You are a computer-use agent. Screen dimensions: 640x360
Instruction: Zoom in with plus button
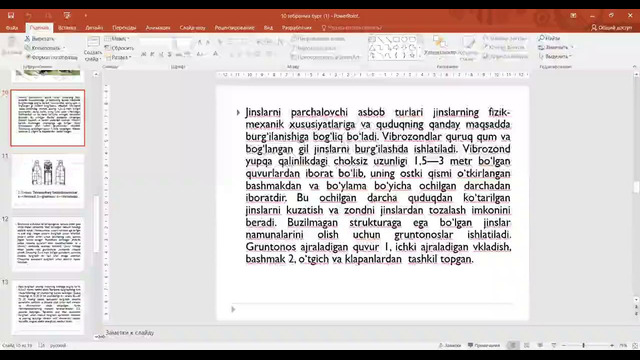tap(612, 345)
